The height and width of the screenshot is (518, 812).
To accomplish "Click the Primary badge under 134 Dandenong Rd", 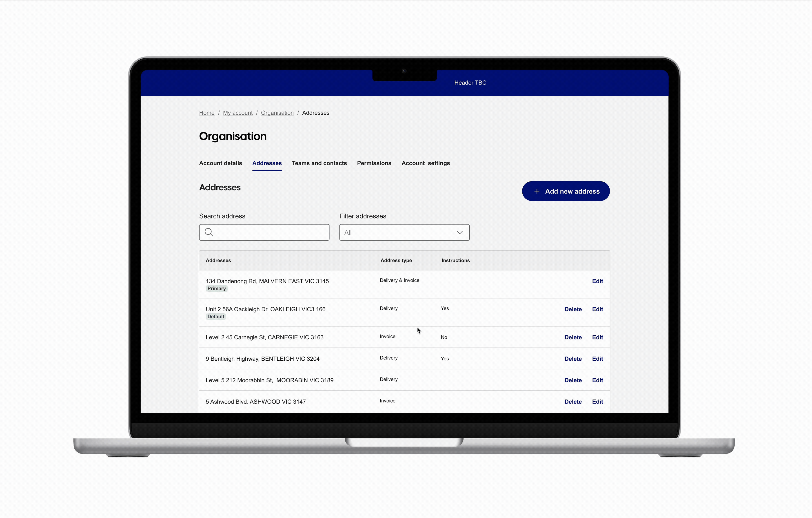I will tap(217, 288).
